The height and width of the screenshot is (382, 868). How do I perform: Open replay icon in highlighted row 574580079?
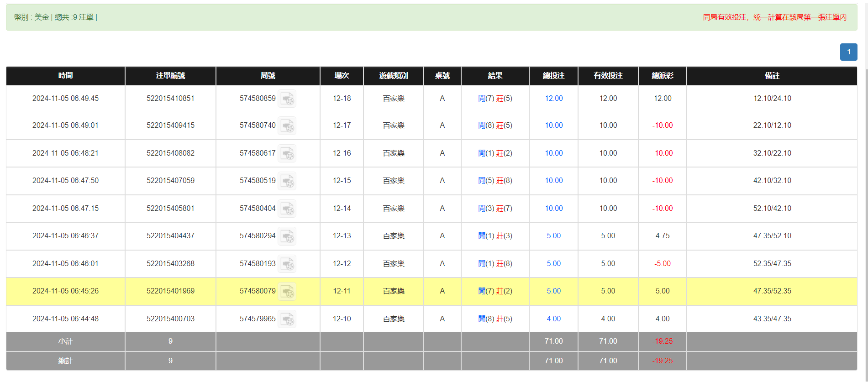[x=287, y=291]
